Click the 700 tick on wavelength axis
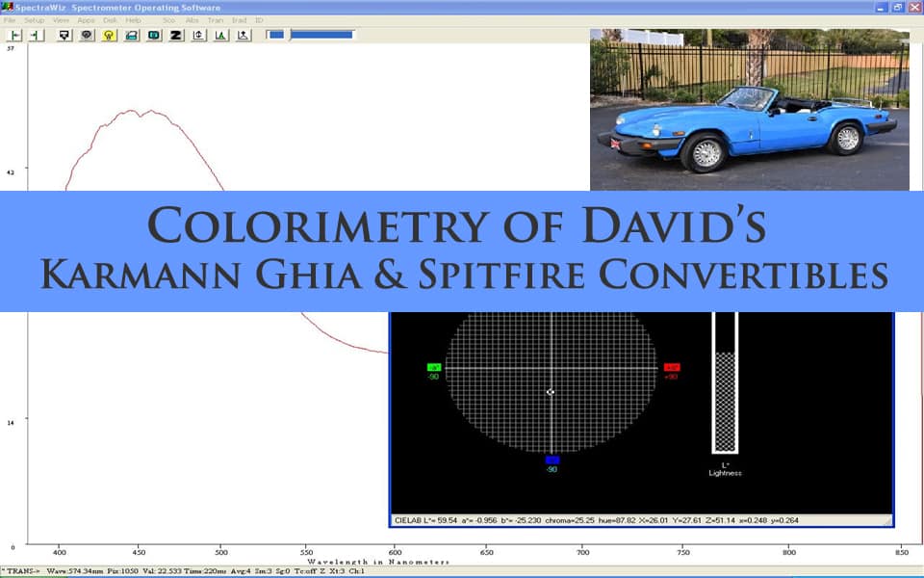Screen dimensions: 924x578 [x=582, y=553]
